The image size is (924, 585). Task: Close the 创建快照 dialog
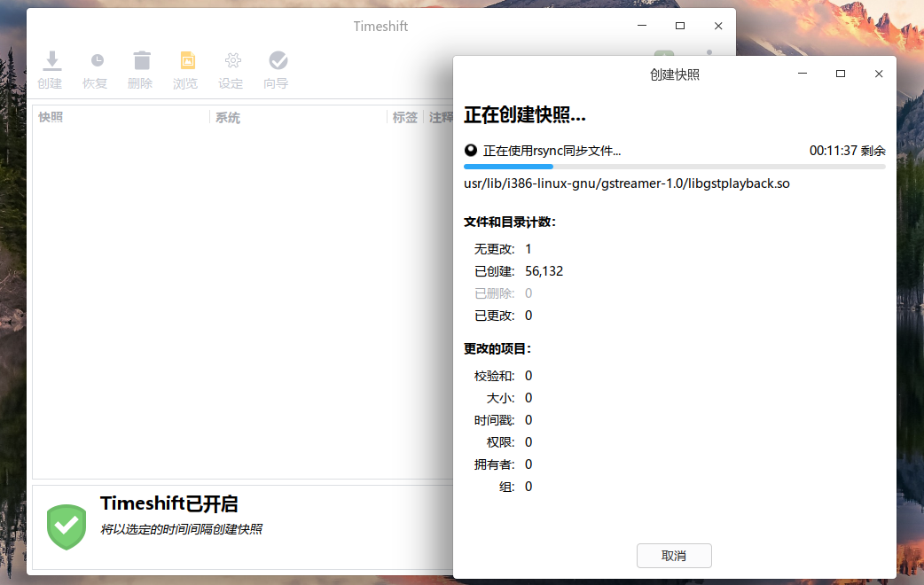879,74
